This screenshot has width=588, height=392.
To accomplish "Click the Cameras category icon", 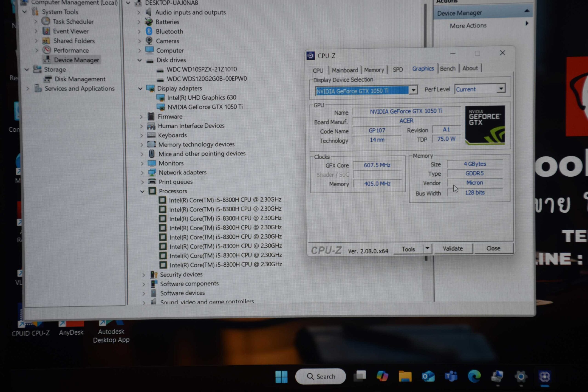I will tap(149, 40).
